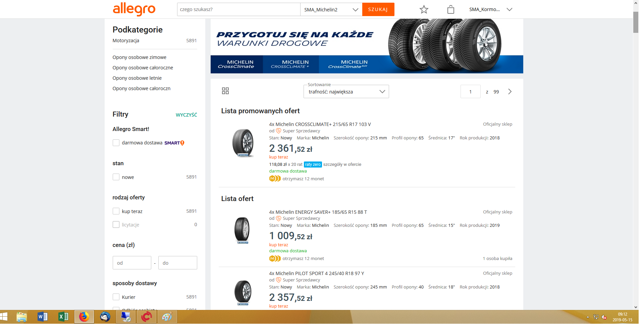
Task: Click the Allegro logo
Action: [x=134, y=9]
